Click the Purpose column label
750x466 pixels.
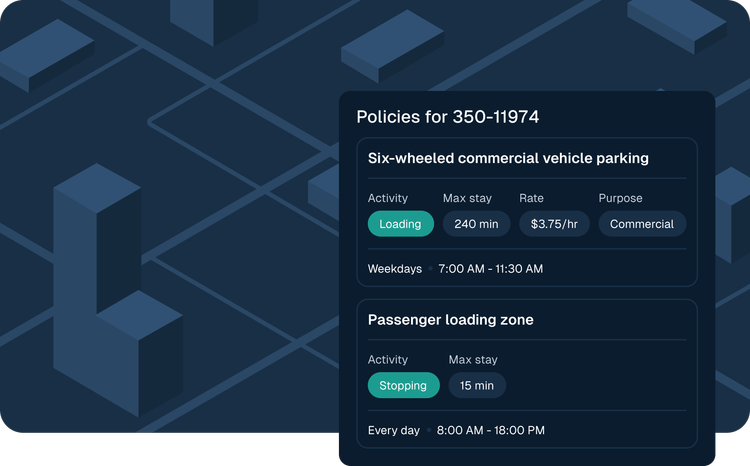coord(620,198)
